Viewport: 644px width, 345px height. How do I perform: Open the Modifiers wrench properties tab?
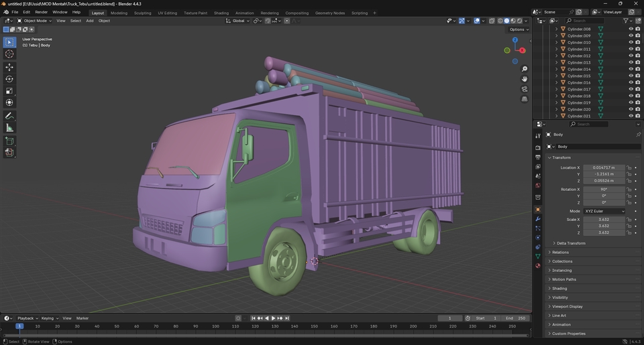coord(537,218)
